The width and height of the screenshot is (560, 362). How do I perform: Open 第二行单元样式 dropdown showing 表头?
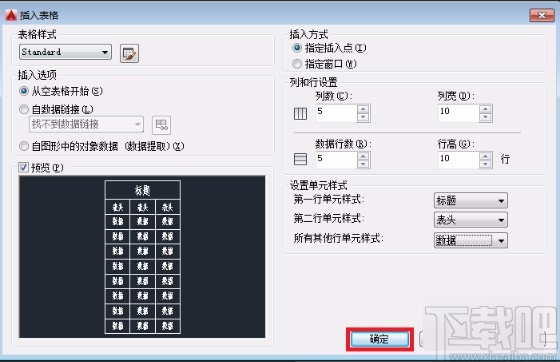point(471,220)
